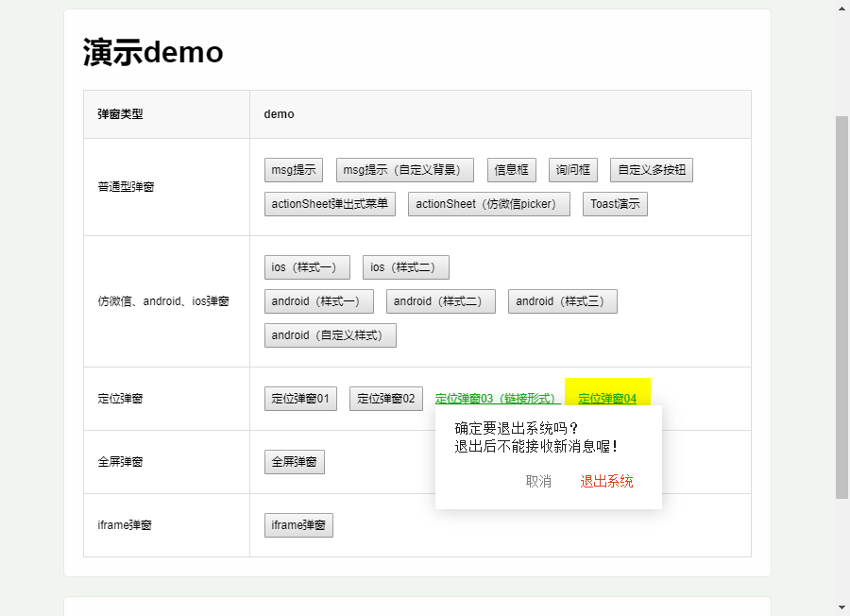Show ios（样式一）popup

coord(307,267)
